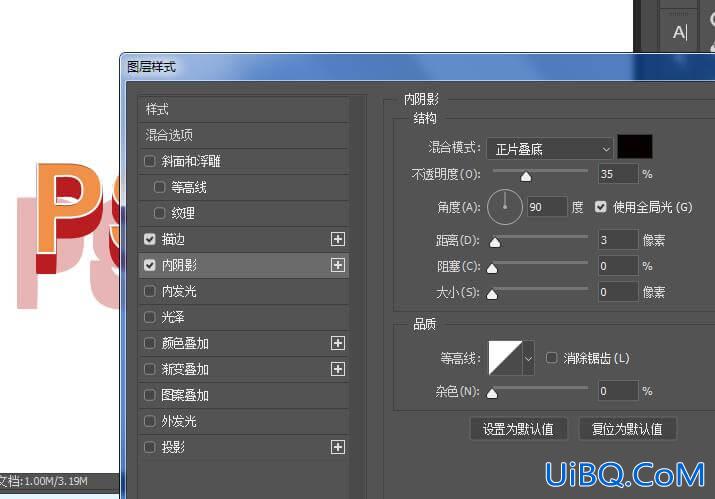Screen dimensions: 715x499
Task: Enable the 消除锯齿 anti-alias checkbox
Action: [x=551, y=358]
